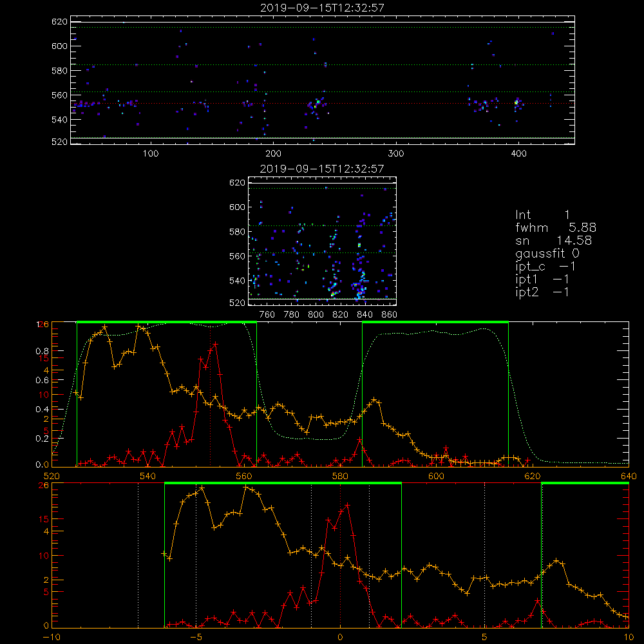
Task: Click x-axis label 0 of bottom plot
Action: click(340, 637)
